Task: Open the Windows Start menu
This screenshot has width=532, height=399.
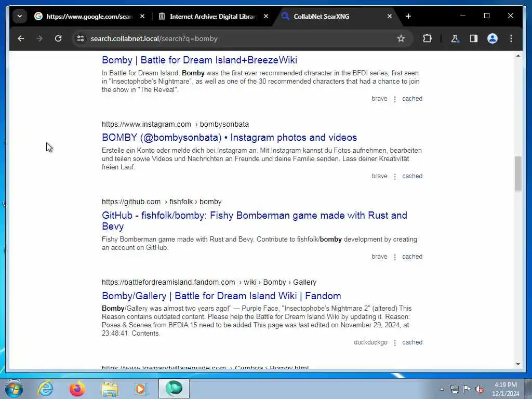Action: [14, 389]
